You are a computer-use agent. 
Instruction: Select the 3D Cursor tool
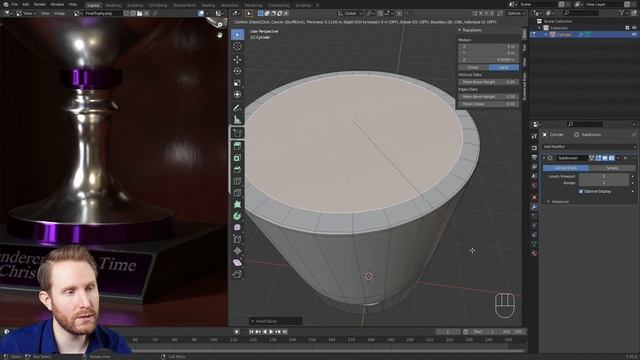click(237, 46)
